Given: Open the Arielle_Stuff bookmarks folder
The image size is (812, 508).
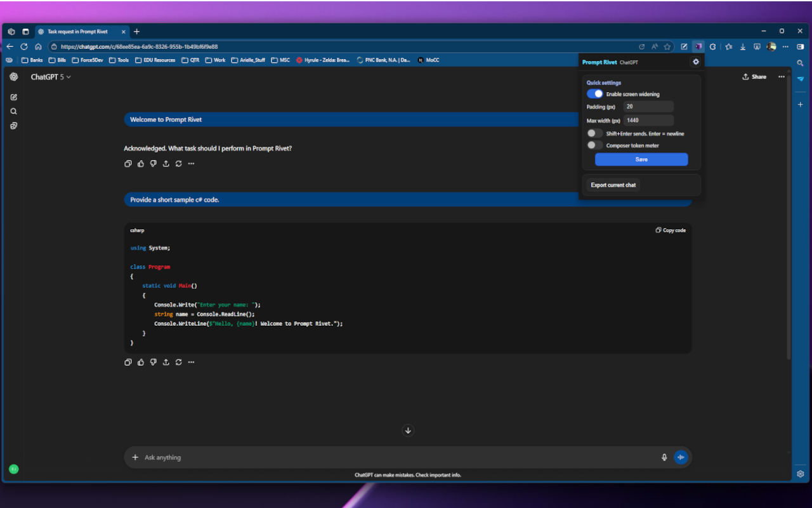Looking at the screenshot, I should 249,60.
